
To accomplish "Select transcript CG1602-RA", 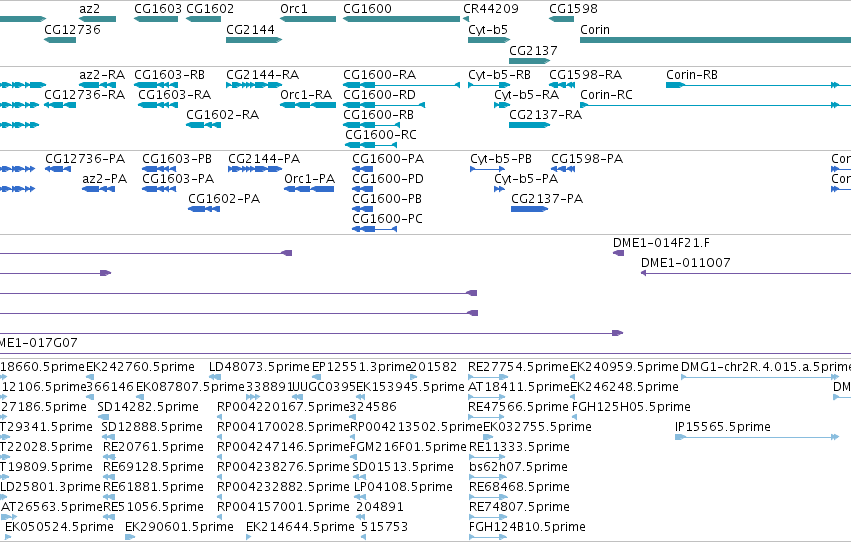I will 204,125.
